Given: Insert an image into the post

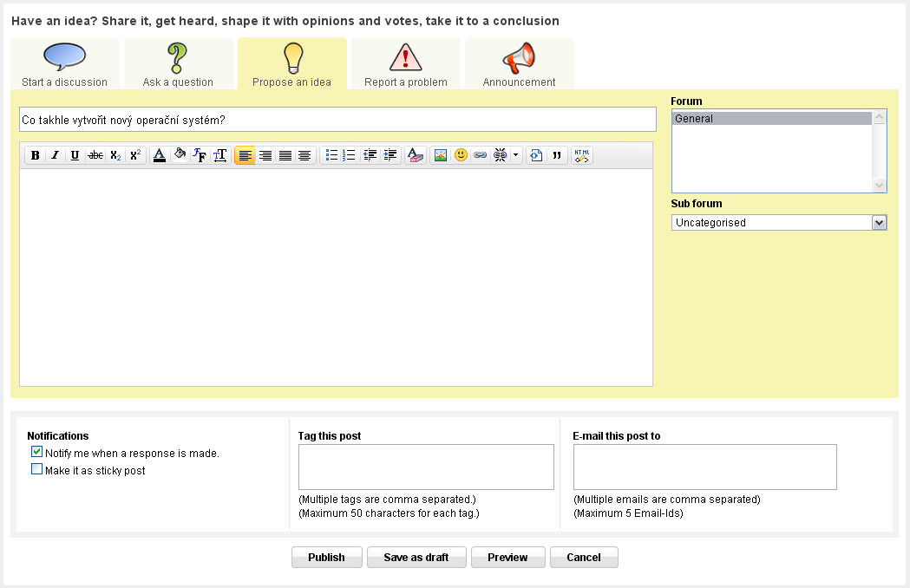Looking at the screenshot, I should coord(441,155).
